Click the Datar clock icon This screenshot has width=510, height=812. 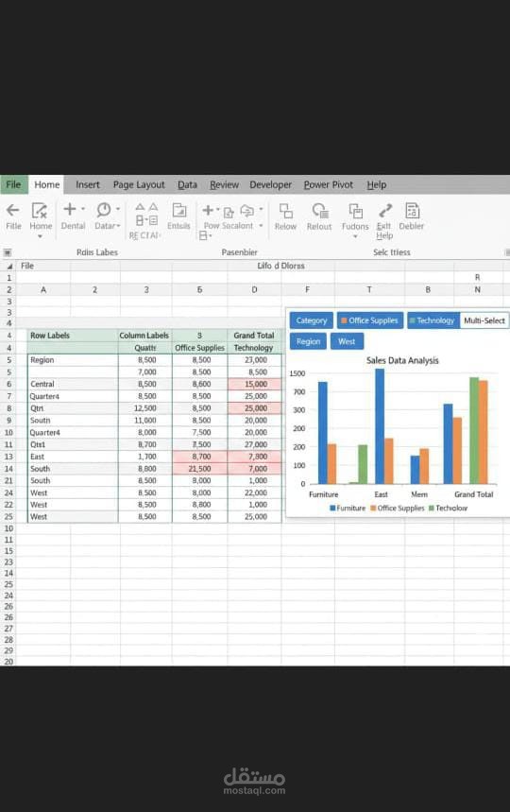pyautogui.click(x=104, y=209)
